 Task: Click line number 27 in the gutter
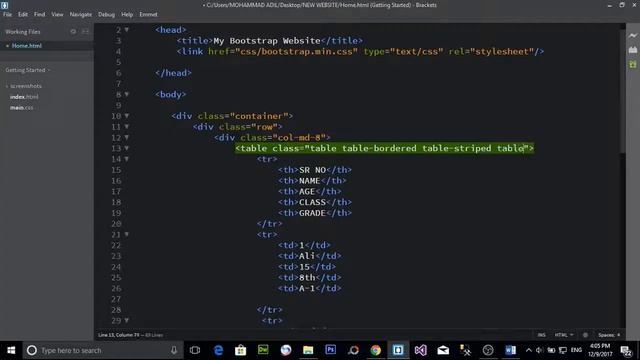coord(116,299)
